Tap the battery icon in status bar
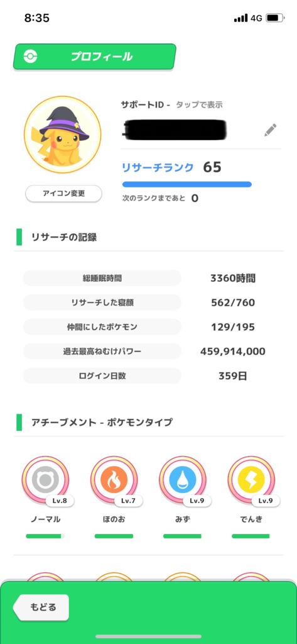297x644 pixels. click(273, 18)
